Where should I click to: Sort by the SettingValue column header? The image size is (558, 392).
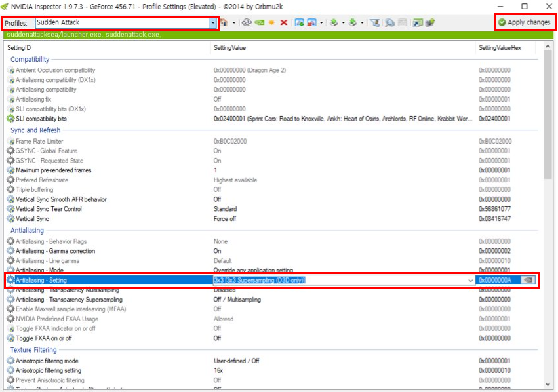click(229, 48)
